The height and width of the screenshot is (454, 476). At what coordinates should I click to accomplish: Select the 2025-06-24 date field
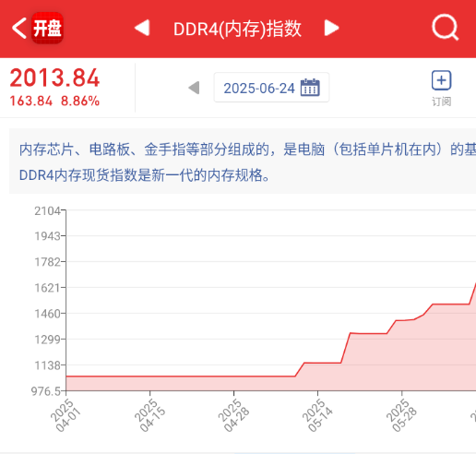(271, 88)
